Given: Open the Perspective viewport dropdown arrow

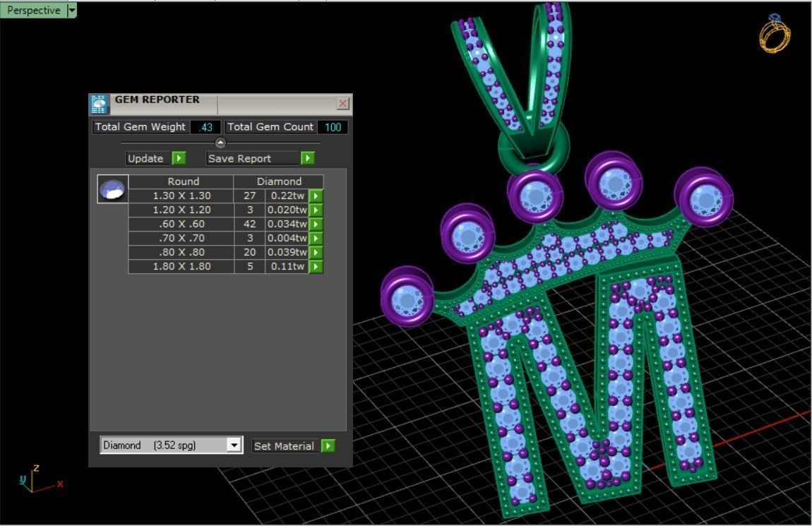Looking at the screenshot, I should pyautogui.click(x=72, y=10).
